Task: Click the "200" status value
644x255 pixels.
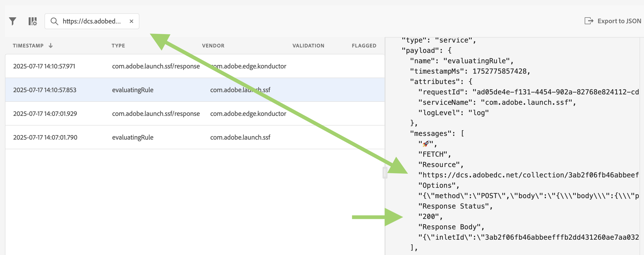Action: (430, 216)
